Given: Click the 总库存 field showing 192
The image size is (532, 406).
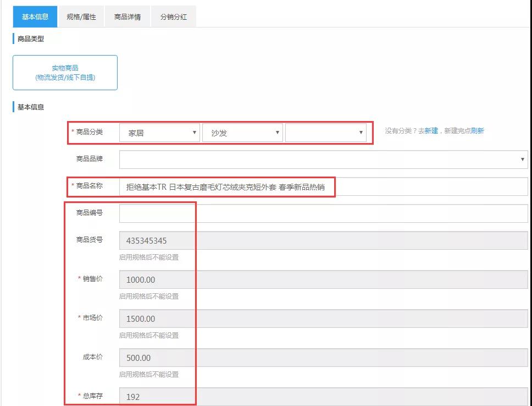Looking at the screenshot, I should (x=323, y=396).
